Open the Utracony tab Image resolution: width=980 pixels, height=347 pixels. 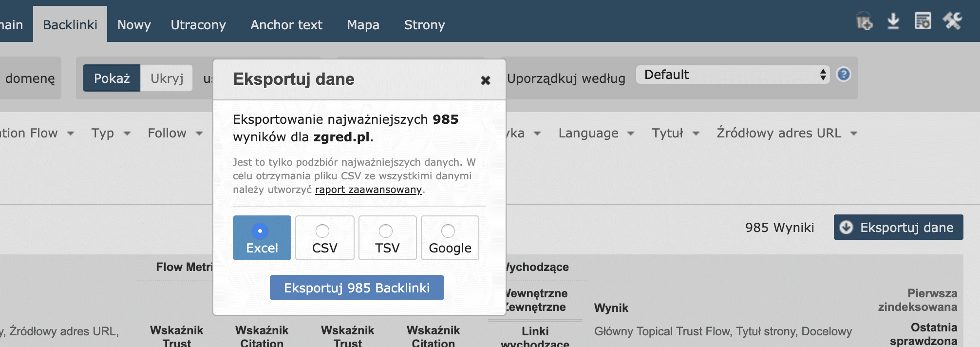tap(198, 25)
